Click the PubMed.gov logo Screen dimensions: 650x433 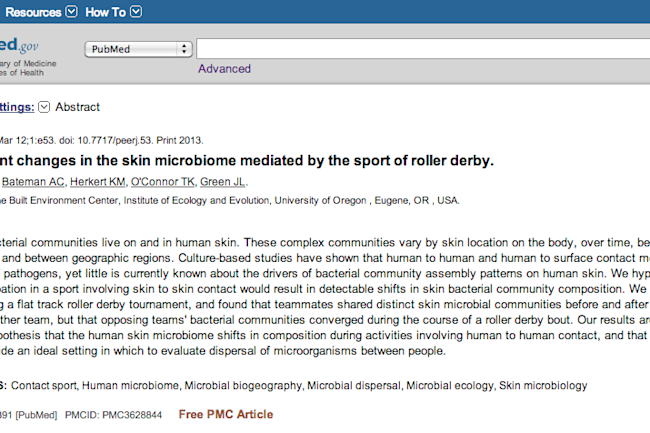pyautogui.click(x=19, y=45)
